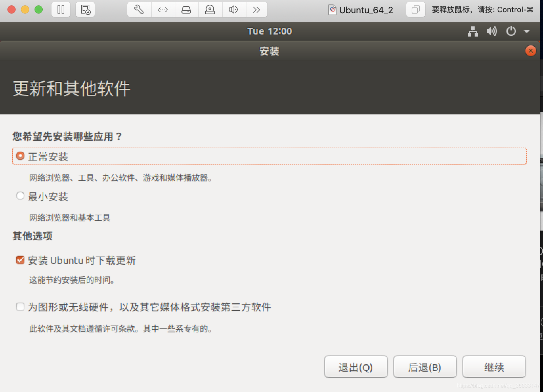543x392 pixels.
Task: Click the 继续 button
Action: (494, 367)
